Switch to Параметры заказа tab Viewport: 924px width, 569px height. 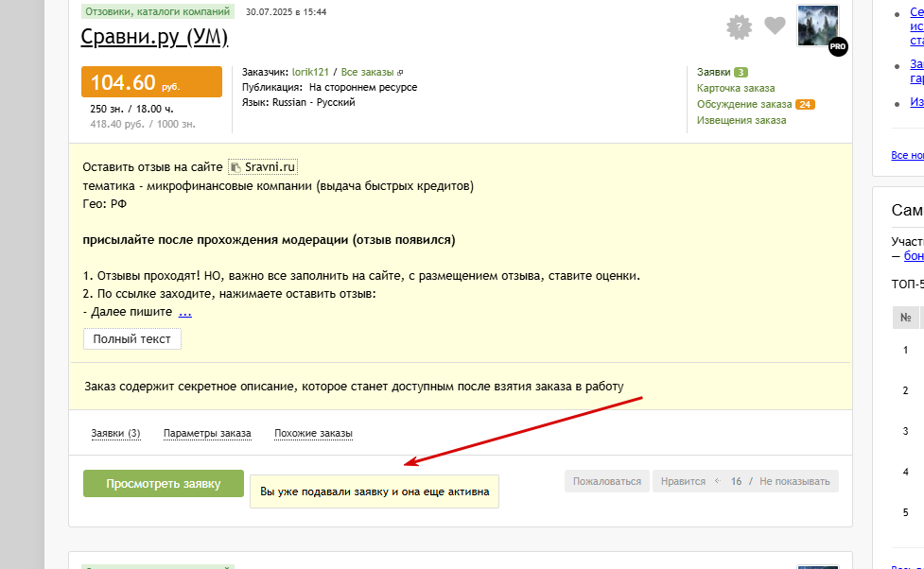point(207,433)
